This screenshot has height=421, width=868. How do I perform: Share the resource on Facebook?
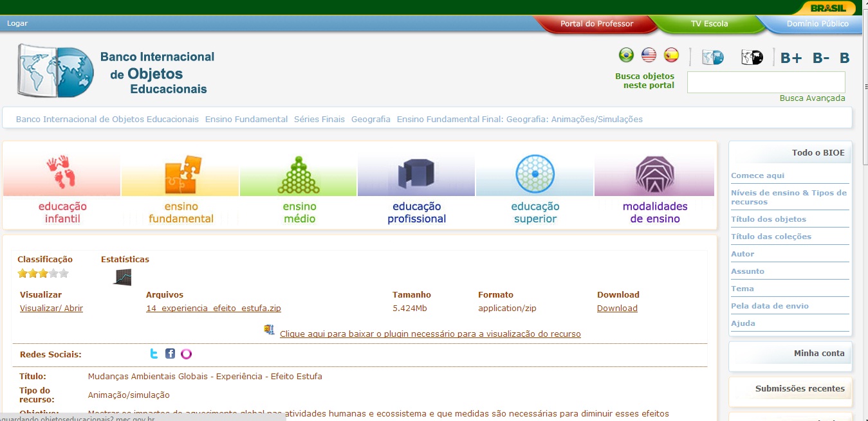[169, 353]
